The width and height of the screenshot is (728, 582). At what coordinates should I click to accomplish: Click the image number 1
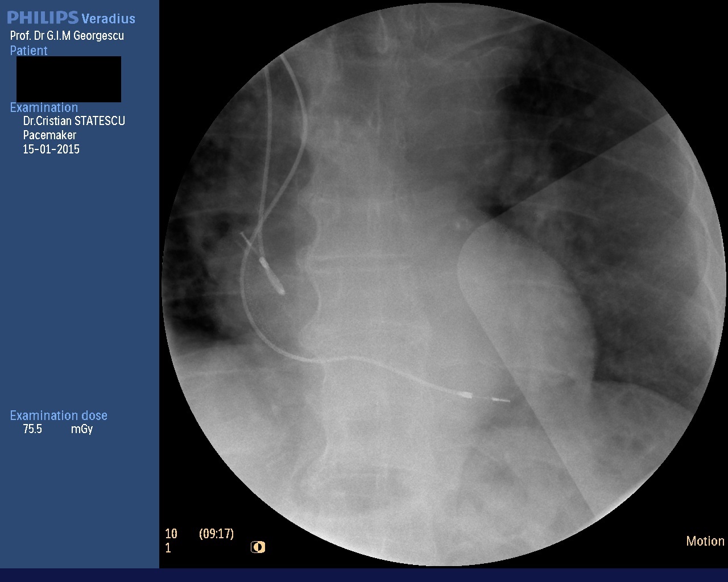point(168,548)
